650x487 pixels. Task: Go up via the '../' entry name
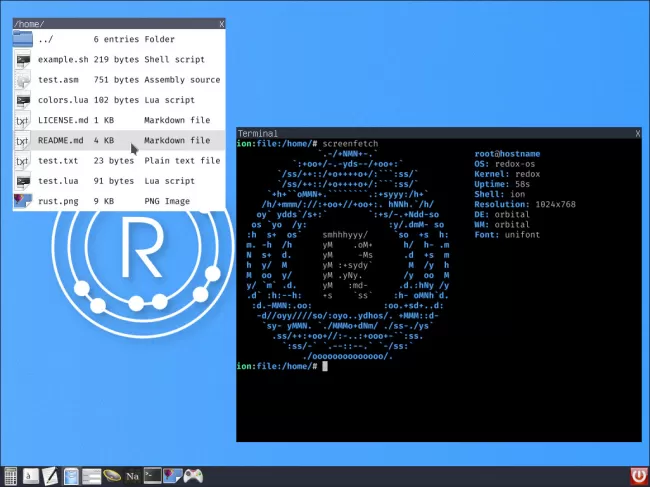(x=46, y=39)
